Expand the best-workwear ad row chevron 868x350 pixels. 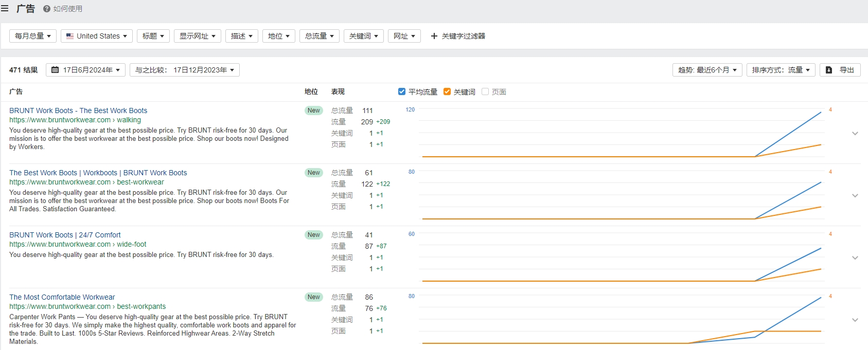[855, 195]
